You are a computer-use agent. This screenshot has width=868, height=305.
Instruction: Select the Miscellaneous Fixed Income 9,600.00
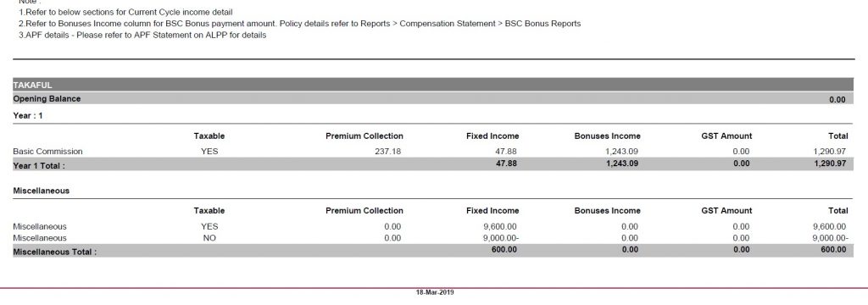coord(499,226)
